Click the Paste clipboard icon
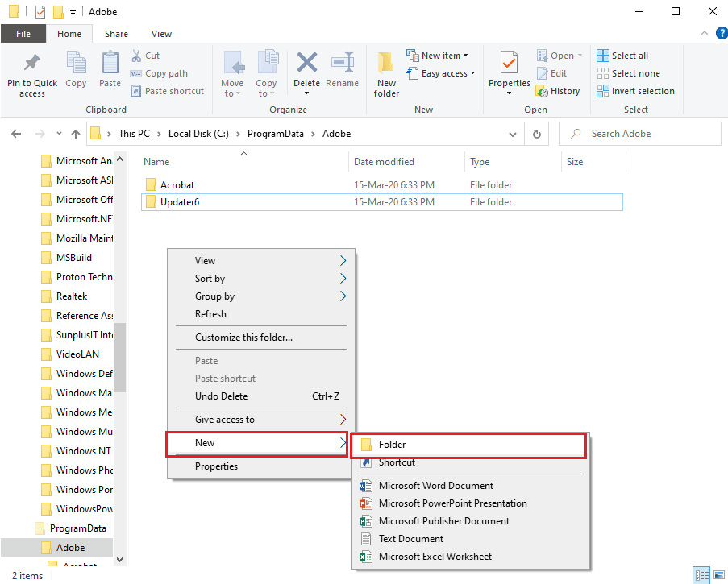This screenshot has width=728, height=584. pos(110,63)
